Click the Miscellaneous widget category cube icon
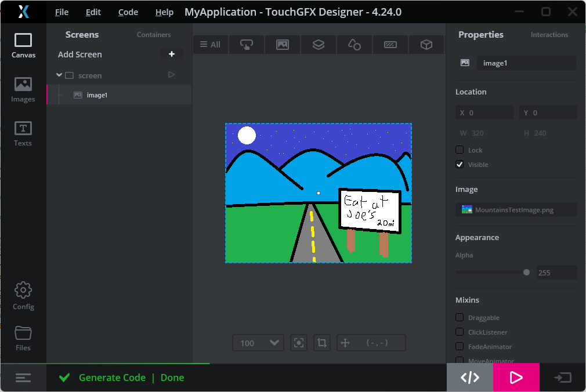This screenshot has height=392, width=586. tap(426, 44)
